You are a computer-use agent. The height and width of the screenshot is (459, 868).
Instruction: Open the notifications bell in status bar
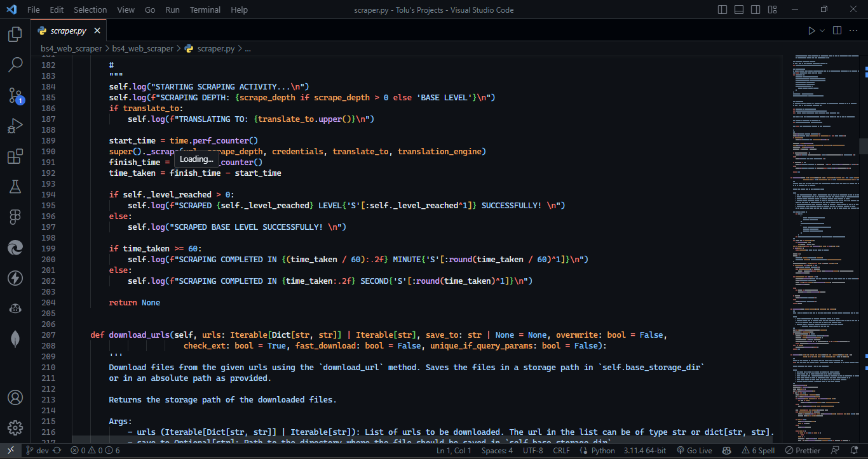pyautogui.click(x=855, y=450)
